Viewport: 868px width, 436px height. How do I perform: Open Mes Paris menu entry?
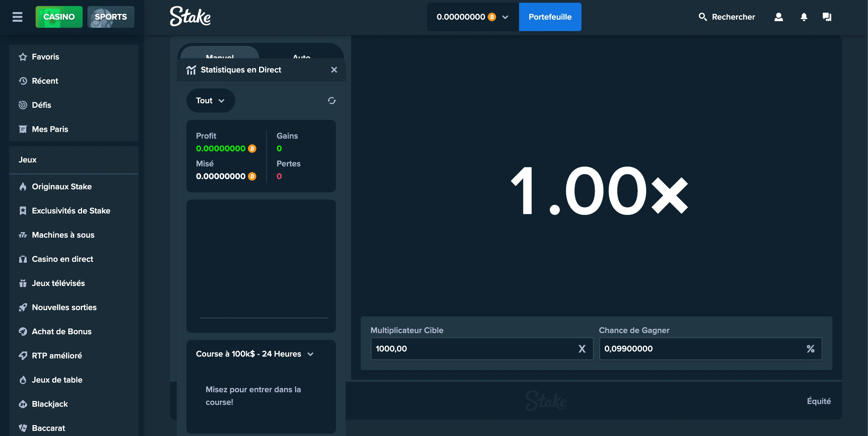(74, 129)
